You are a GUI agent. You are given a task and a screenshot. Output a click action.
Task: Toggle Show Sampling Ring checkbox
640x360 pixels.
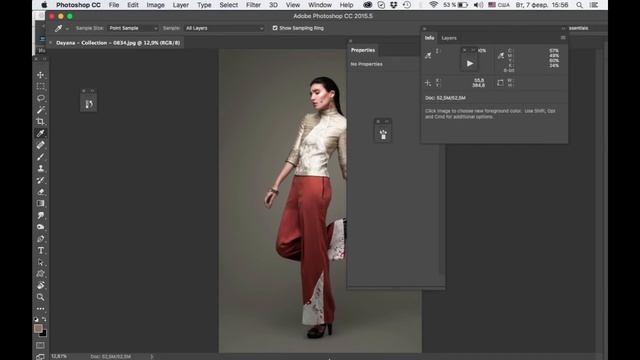click(x=275, y=28)
